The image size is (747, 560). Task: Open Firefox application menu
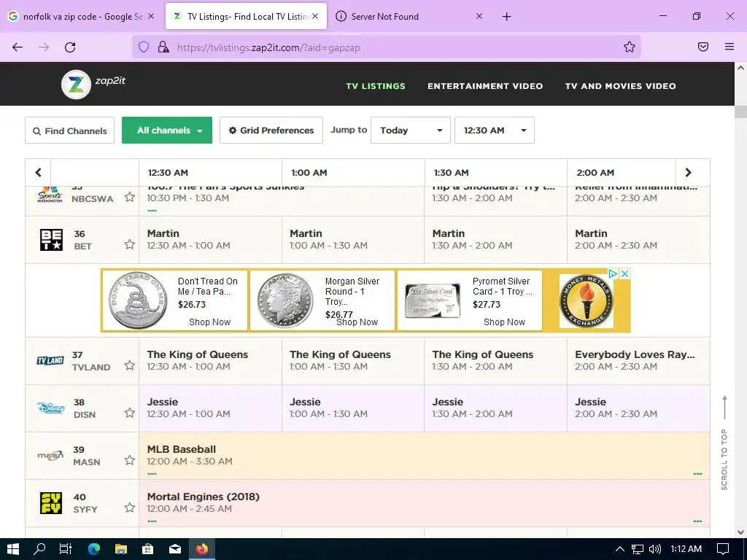pos(729,47)
